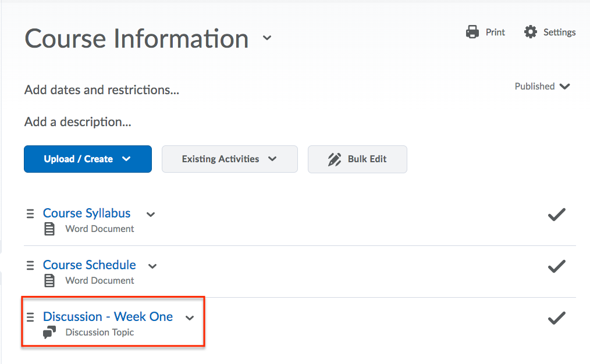590x364 pixels.
Task: Click the Discussion - Week One drag handle
Action: pos(30,317)
